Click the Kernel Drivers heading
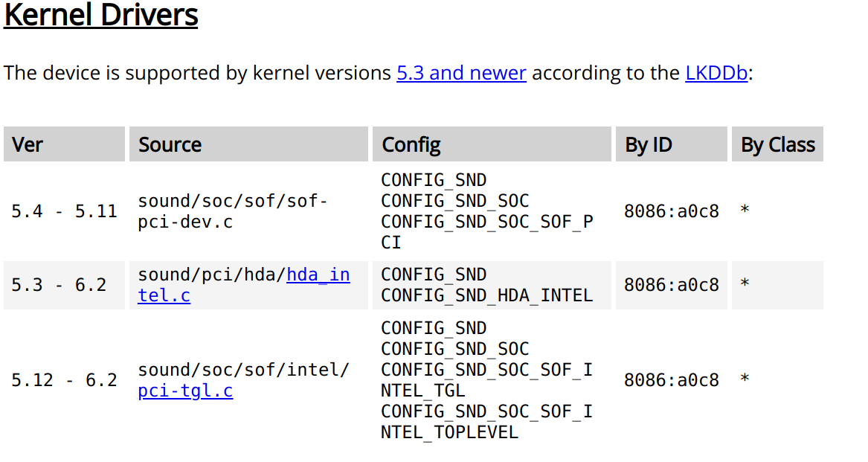This screenshot has width=868, height=462. click(x=101, y=15)
